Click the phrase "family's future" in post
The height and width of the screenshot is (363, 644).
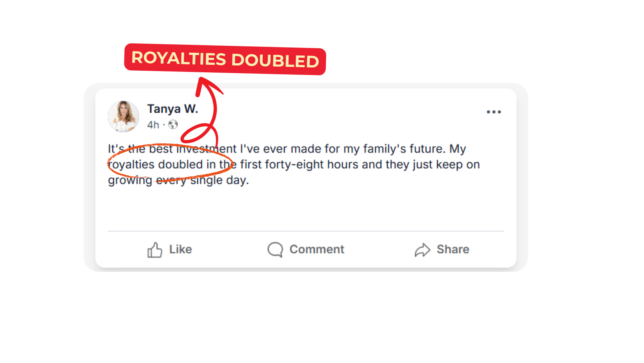point(403,149)
